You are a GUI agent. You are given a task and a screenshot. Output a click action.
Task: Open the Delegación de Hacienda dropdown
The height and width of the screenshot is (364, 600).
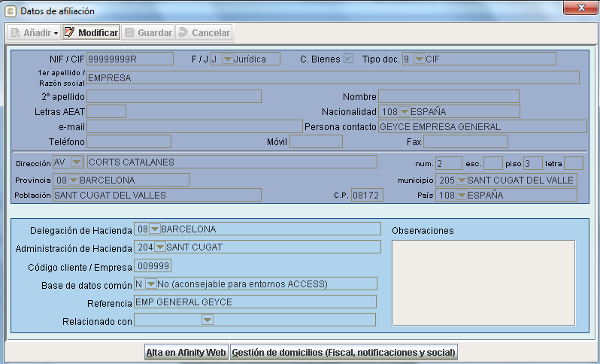155,229
